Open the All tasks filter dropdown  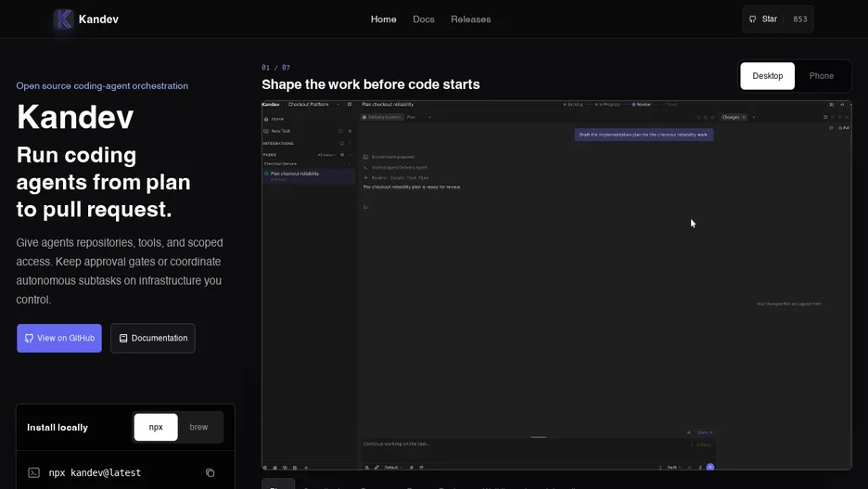(326, 155)
